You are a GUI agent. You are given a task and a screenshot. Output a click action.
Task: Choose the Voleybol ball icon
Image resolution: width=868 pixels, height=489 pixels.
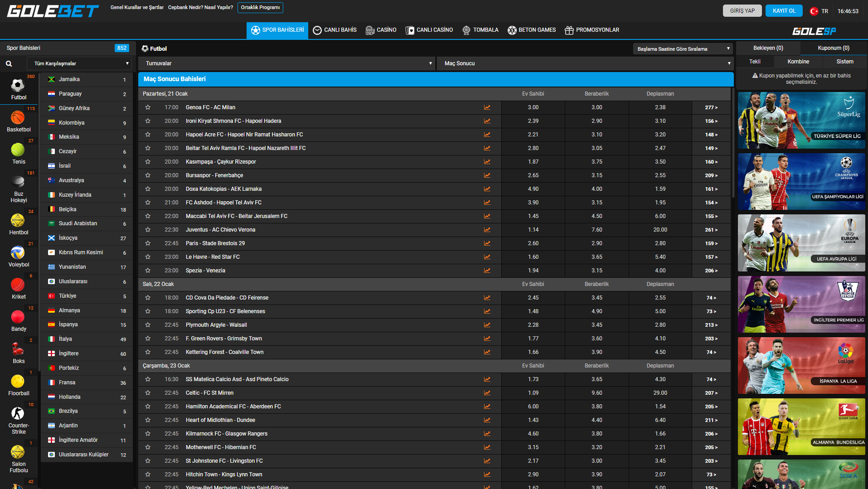pos(18,253)
